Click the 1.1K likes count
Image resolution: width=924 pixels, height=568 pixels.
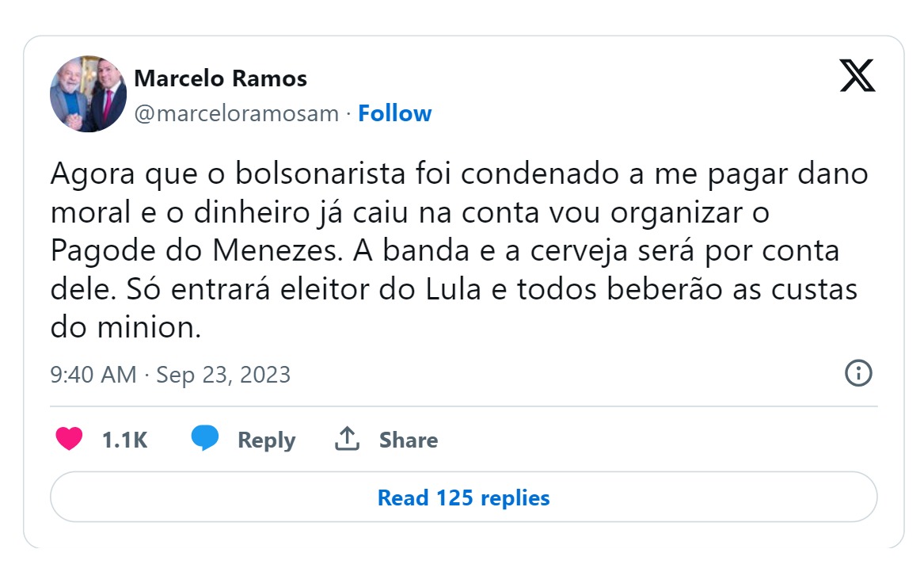(124, 440)
